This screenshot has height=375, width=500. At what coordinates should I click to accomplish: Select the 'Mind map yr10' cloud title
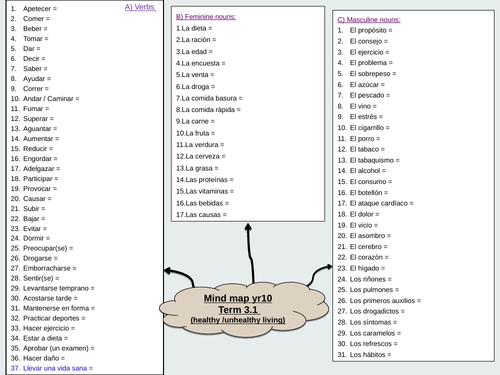[238, 298]
